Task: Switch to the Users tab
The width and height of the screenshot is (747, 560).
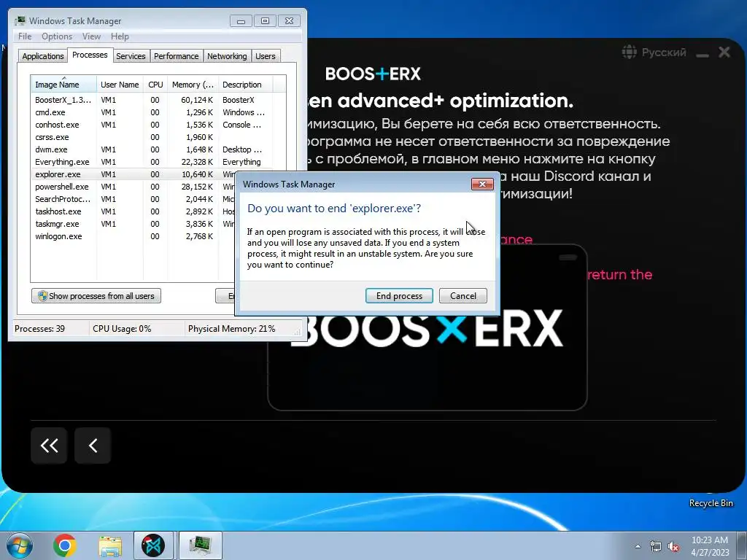Action: pos(266,56)
